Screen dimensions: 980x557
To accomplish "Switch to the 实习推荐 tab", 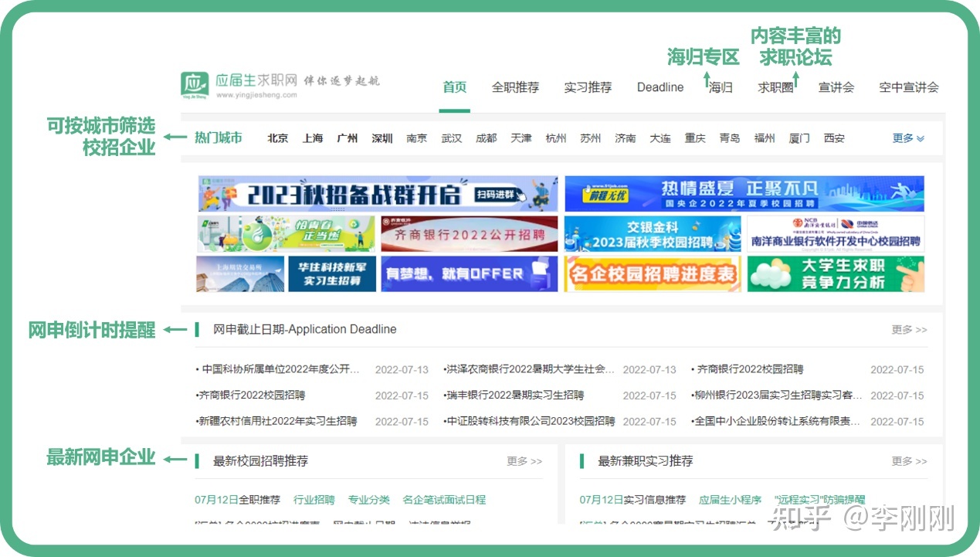I will 588,87.
